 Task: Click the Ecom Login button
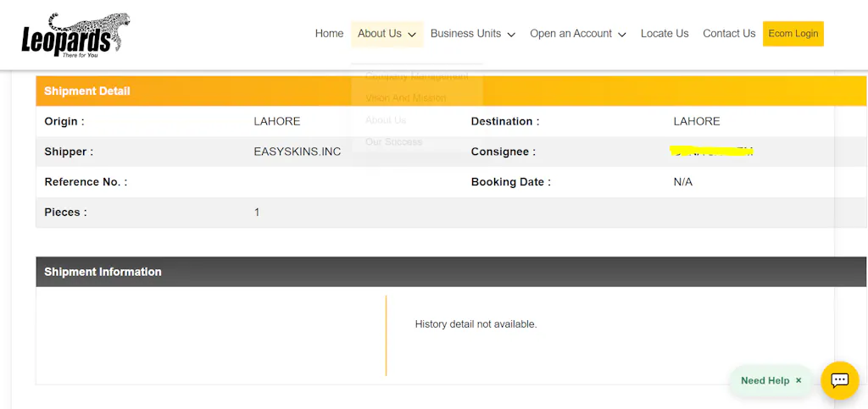pos(793,34)
